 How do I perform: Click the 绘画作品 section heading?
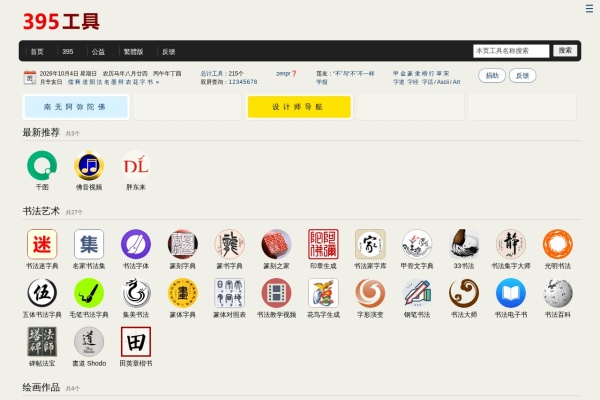[41, 387]
